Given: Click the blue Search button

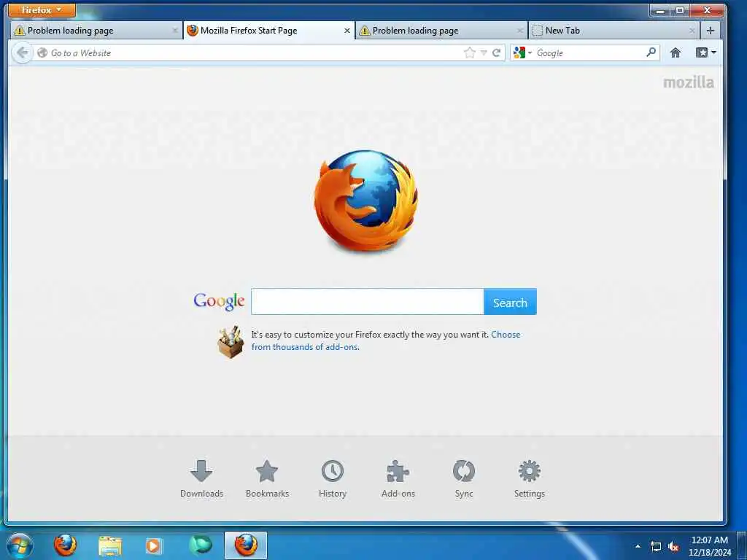Looking at the screenshot, I should coord(510,301).
